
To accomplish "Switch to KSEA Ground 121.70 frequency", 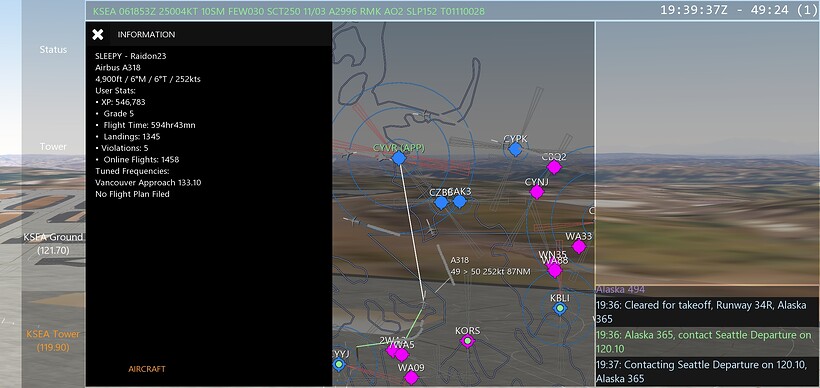I will 53,244.
